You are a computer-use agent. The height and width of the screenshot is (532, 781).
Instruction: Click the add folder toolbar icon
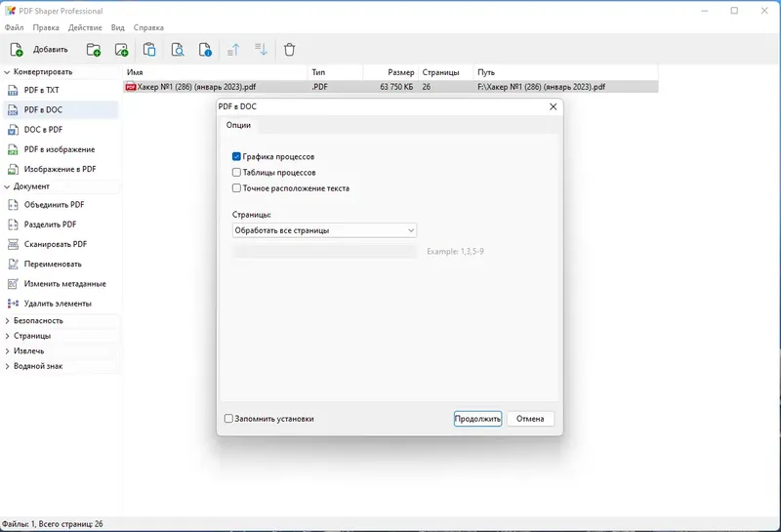pyautogui.click(x=93, y=50)
